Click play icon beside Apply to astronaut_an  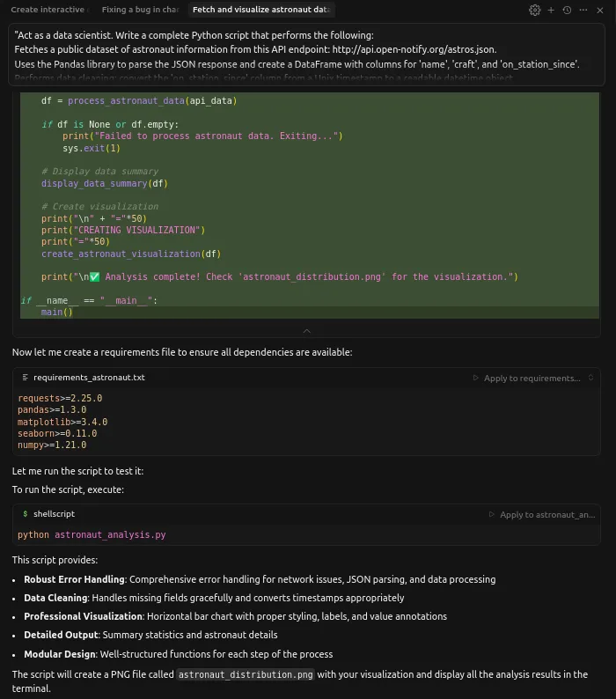click(x=492, y=514)
